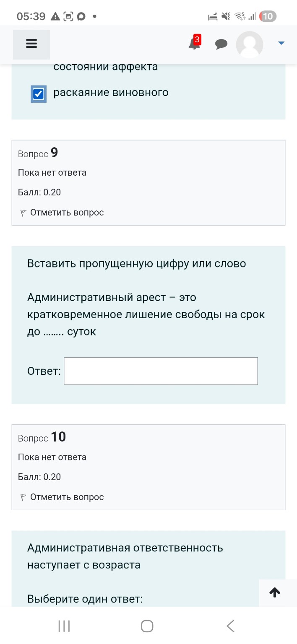This screenshot has height=644, width=297.
Task: Click the 'Балл: 0.20' label for question 9
Action: (x=39, y=192)
